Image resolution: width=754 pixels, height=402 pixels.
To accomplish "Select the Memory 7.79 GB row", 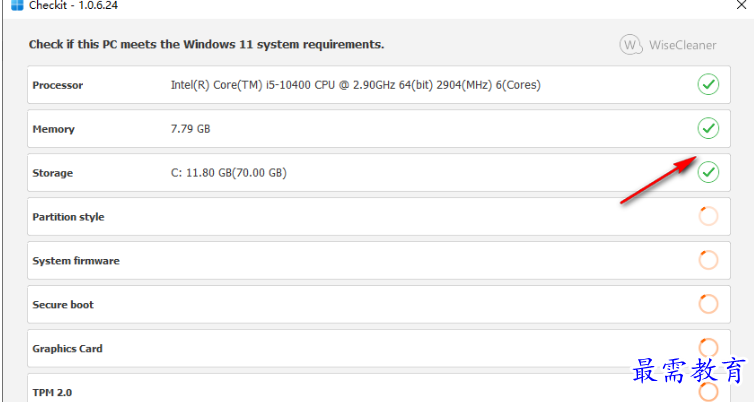I will [x=379, y=128].
